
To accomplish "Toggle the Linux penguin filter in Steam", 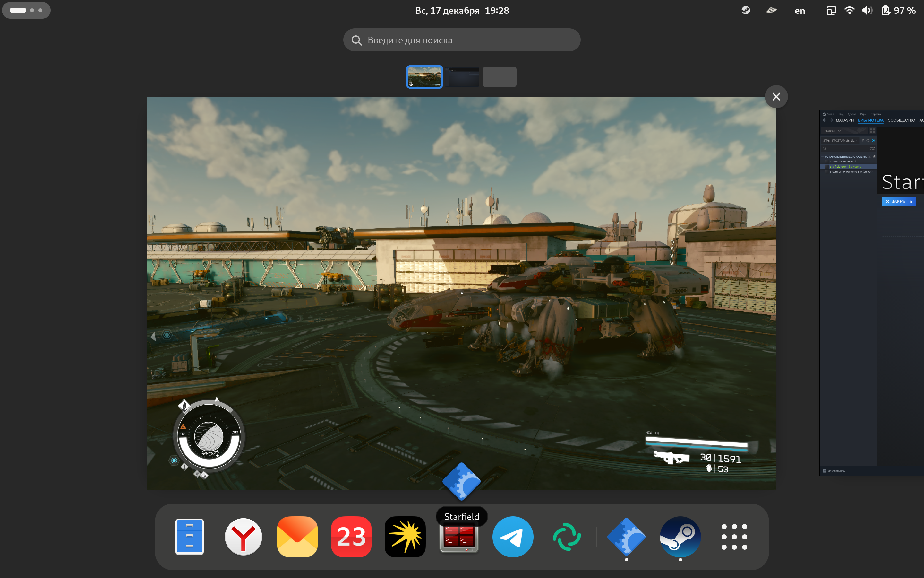I will [863, 141].
